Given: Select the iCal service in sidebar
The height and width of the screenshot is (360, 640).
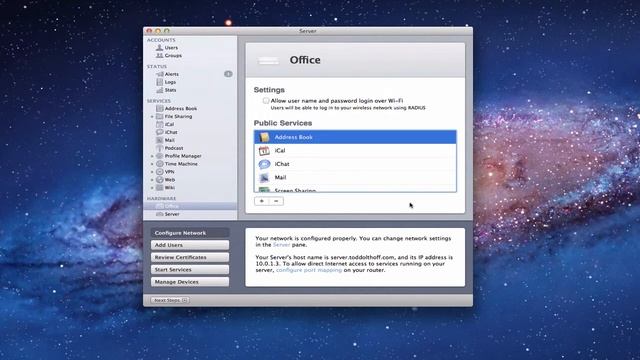Looking at the screenshot, I should 165,124.
